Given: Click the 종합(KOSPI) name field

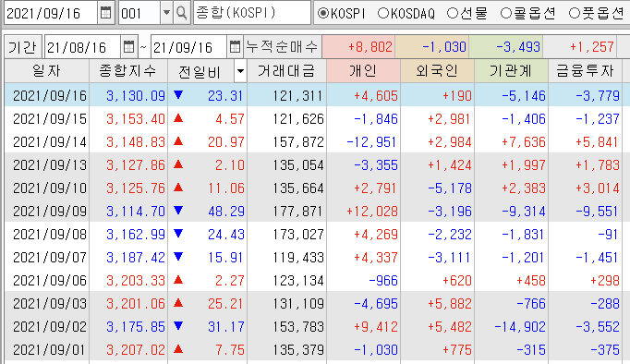Looking at the screenshot, I should click(252, 13).
